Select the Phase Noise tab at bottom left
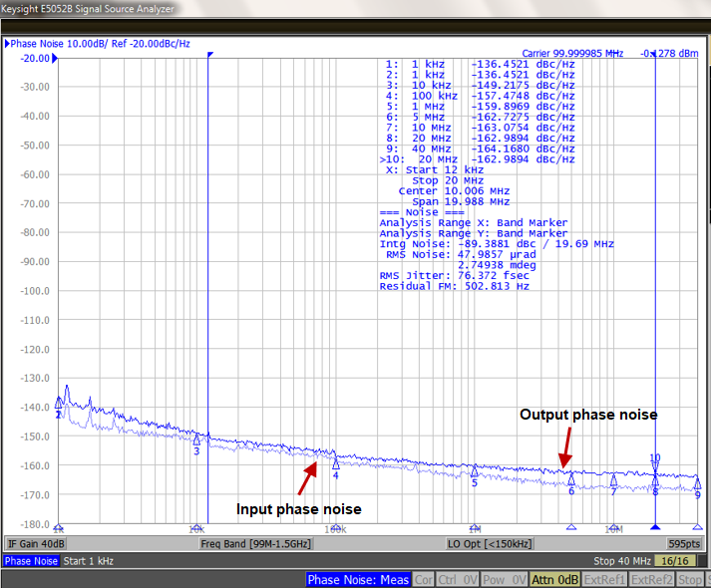The width and height of the screenshot is (711, 588). coord(31,561)
